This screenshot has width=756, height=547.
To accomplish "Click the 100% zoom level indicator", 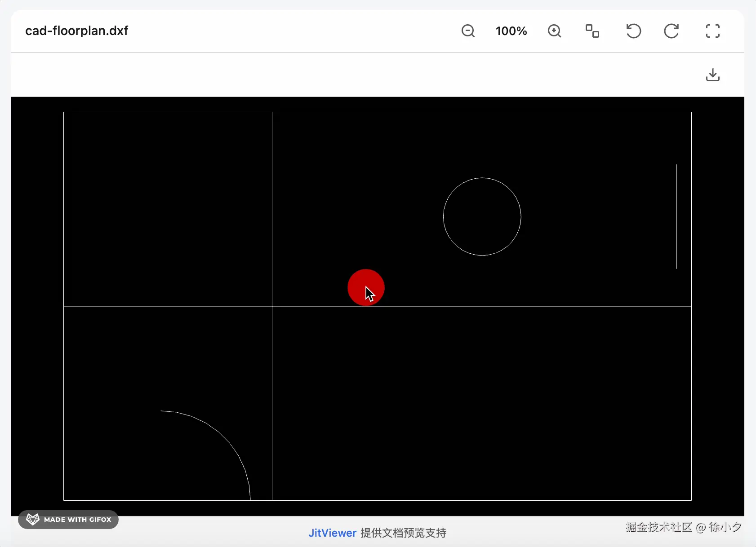I will pos(511,31).
